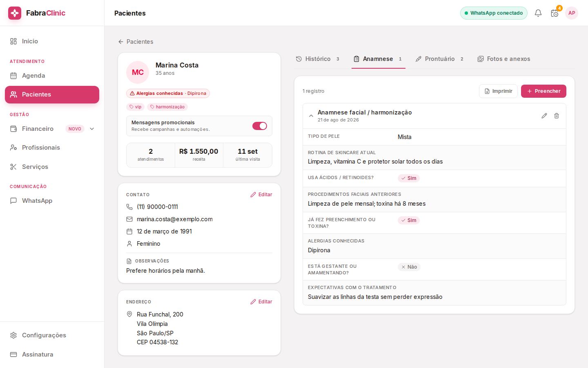Click the FabraClinic logo icon
Screen dimensions: 588x368
15,13
